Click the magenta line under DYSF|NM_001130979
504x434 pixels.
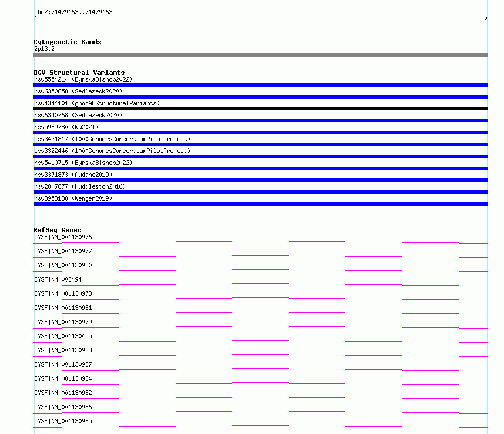260,327
